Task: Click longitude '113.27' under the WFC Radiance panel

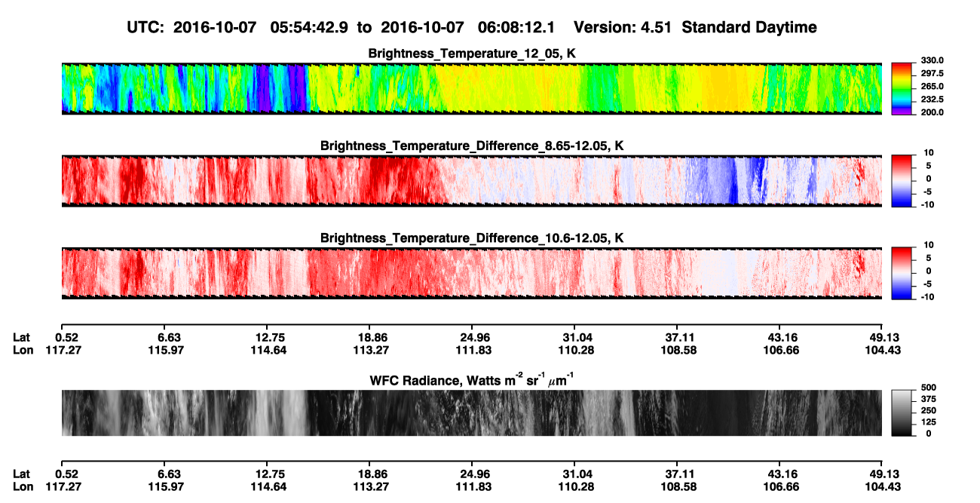Action: (370, 486)
